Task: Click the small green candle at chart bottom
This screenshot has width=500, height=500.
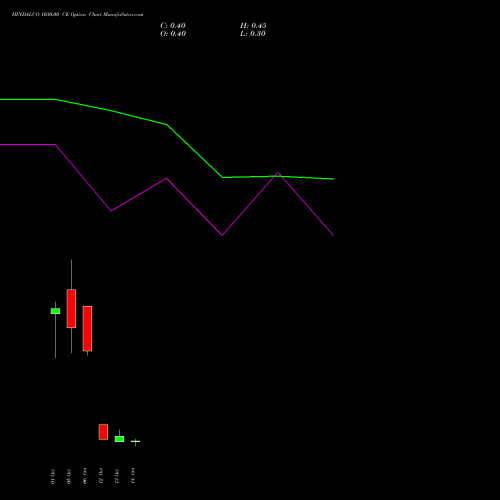Action: [119, 439]
